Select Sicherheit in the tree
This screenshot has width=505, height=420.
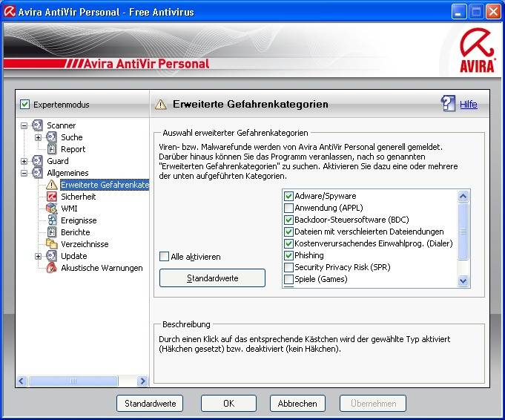(79, 197)
